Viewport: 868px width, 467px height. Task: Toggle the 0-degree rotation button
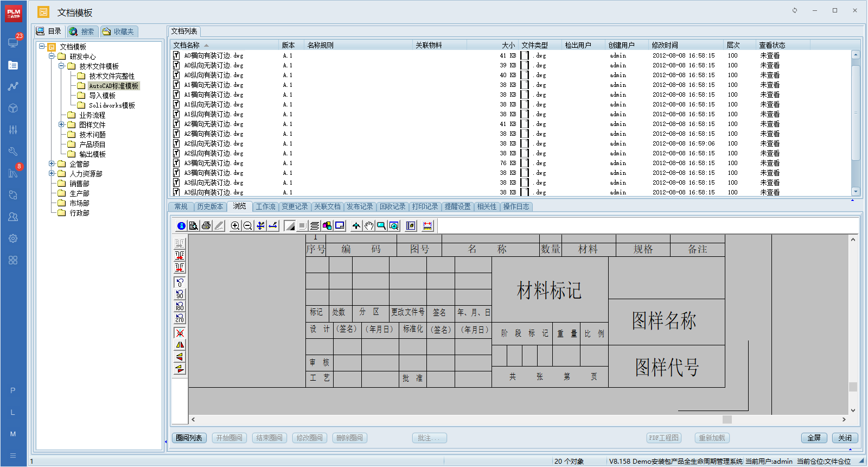click(180, 282)
